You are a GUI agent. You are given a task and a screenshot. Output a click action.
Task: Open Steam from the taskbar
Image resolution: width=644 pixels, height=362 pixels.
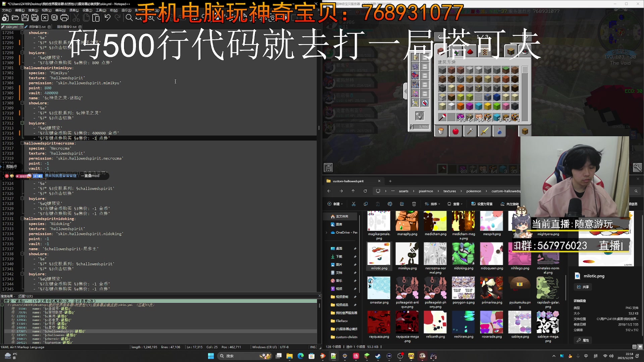click(378, 356)
